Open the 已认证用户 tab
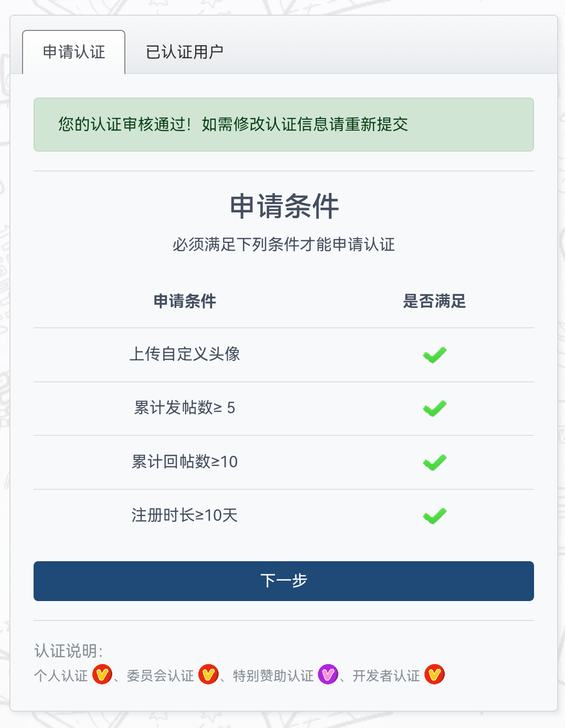Viewport: 565px width, 728px height. (x=185, y=52)
